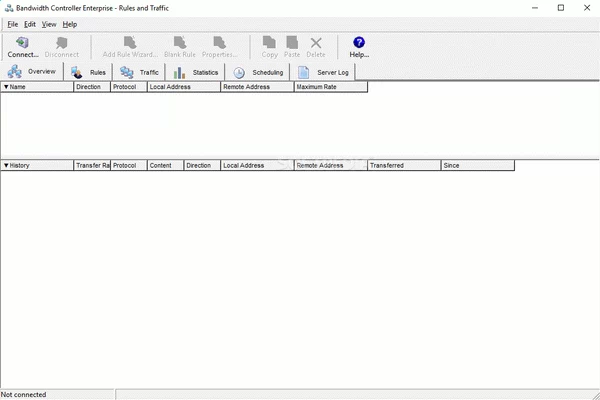Switch to the Rules tab
This screenshot has height=400, width=600.
tap(88, 72)
